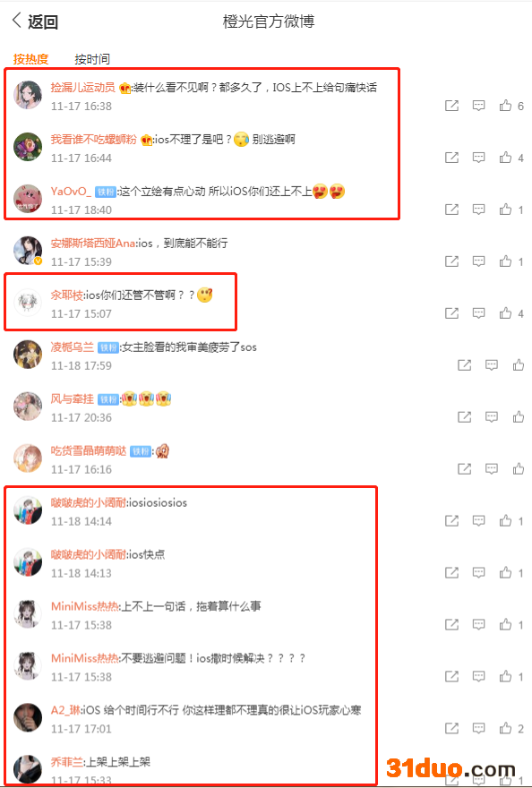This screenshot has height=788, width=532.
Task: Open the username link 氽耶枝
Action: pos(66,295)
